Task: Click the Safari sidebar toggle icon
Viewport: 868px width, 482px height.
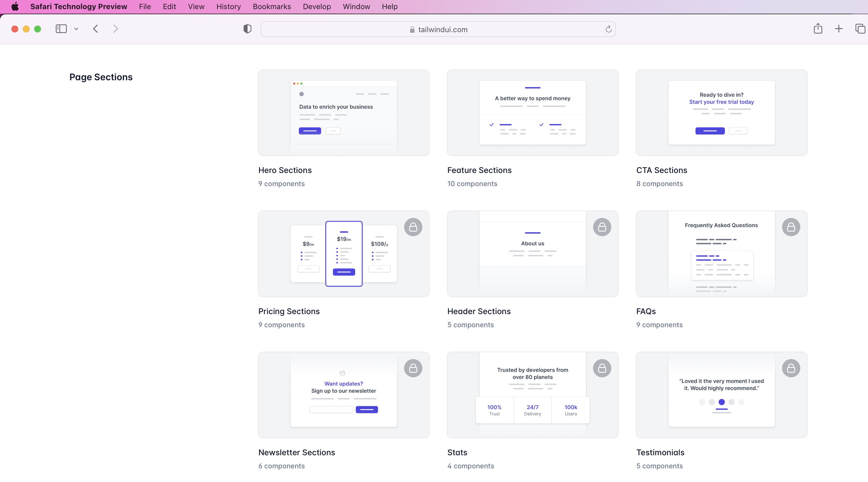Action: tap(61, 29)
